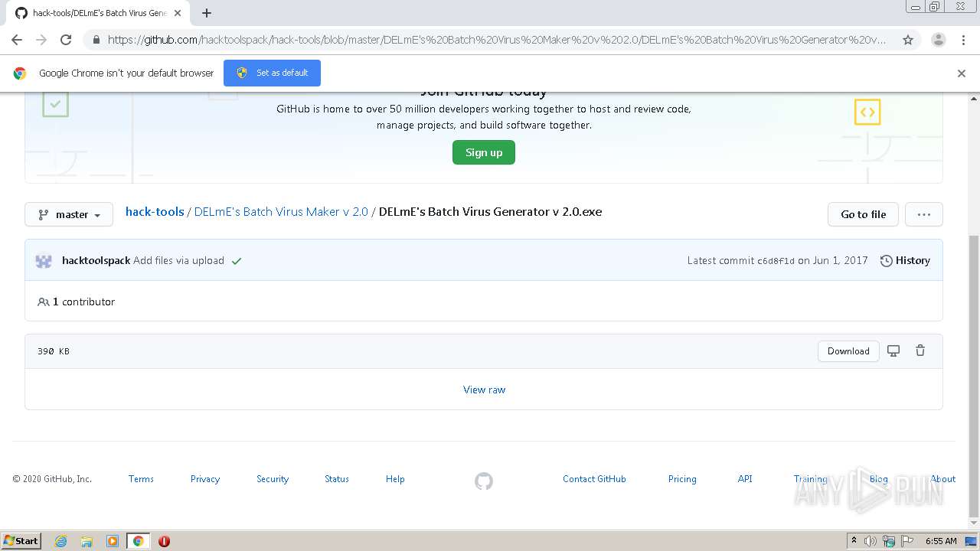Reload the page with the refresh icon
The width and height of the screenshot is (980, 551).
click(x=66, y=40)
